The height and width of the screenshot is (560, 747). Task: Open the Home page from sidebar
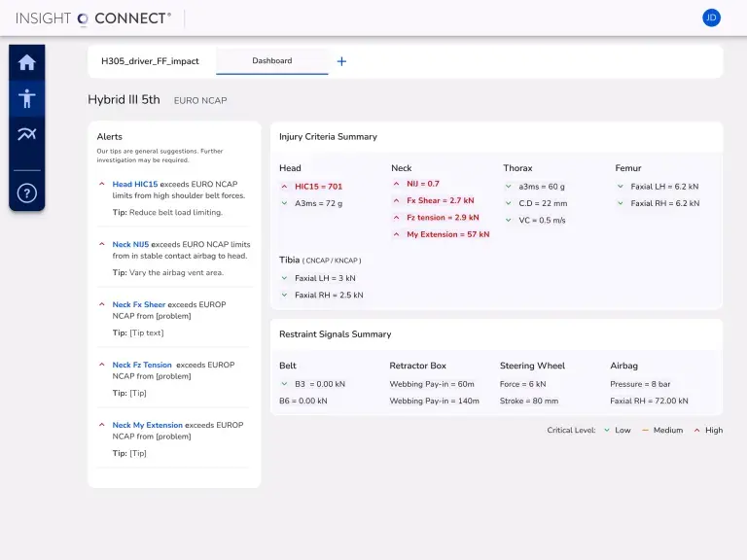(27, 63)
